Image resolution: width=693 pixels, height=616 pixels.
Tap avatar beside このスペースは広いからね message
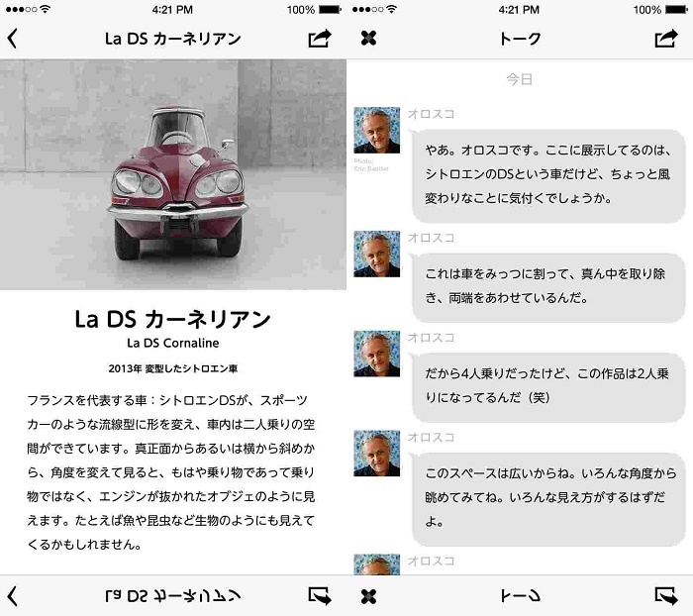[377, 454]
